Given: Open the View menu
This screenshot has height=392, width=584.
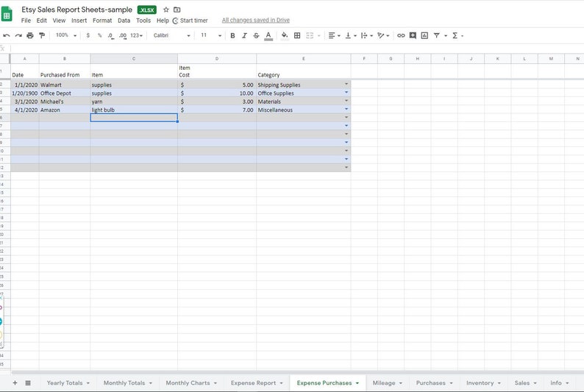Looking at the screenshot, I should tap(59, 21).
